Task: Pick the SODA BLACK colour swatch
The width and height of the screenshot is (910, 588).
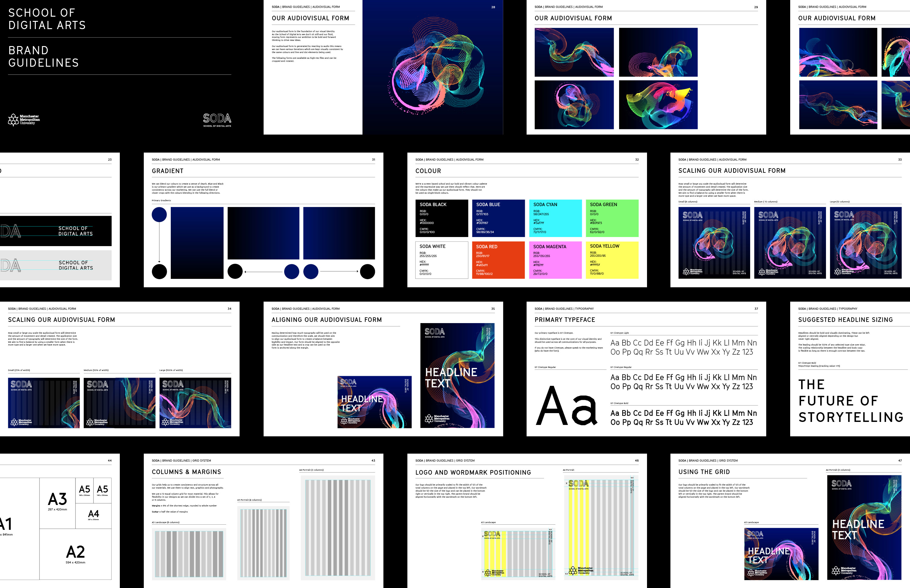Action: 442,218
